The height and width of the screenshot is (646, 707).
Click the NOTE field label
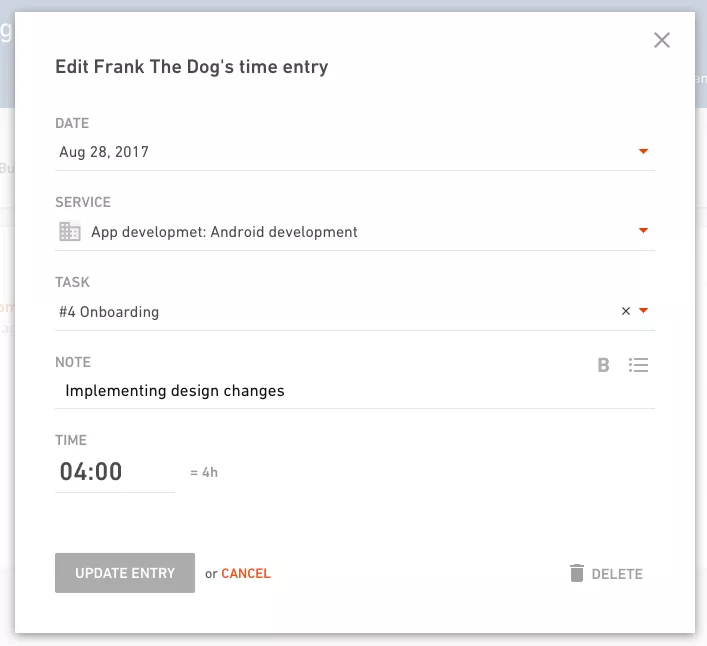[73, 362]
